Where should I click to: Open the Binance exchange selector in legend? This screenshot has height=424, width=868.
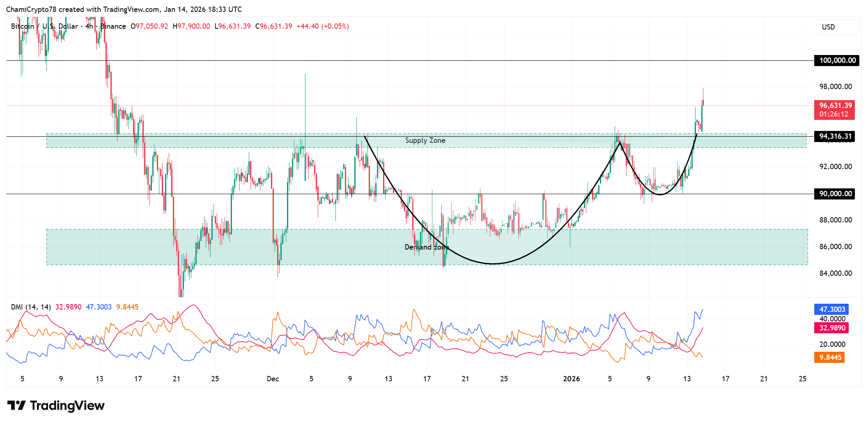click(112, 26)
